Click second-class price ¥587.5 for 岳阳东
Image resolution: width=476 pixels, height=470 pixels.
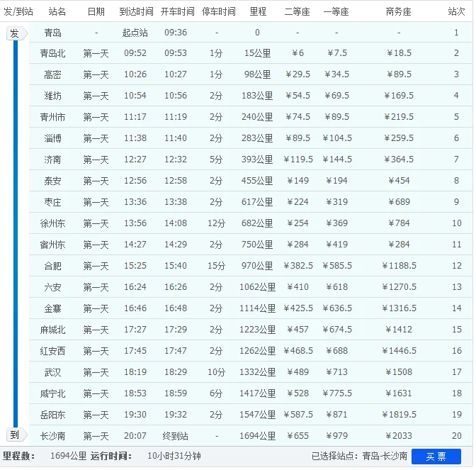point(297,415)
